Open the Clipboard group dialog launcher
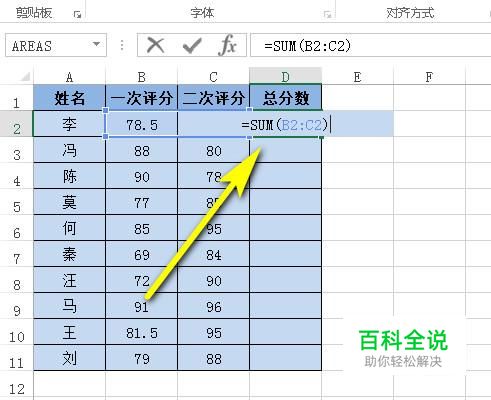 (x=77, y=14)
